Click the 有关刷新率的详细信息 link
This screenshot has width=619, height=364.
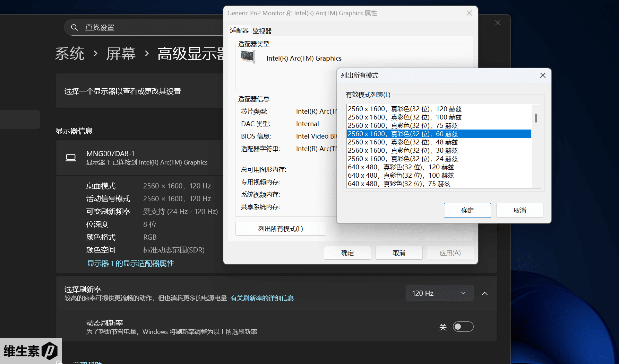click(x=262, y=298)
